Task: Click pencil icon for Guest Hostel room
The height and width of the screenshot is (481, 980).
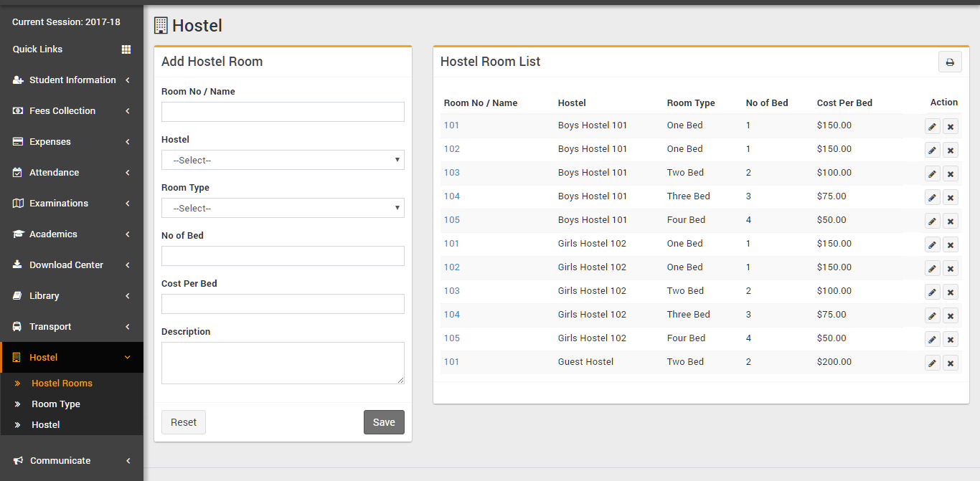Action: [x=932, y=363]
